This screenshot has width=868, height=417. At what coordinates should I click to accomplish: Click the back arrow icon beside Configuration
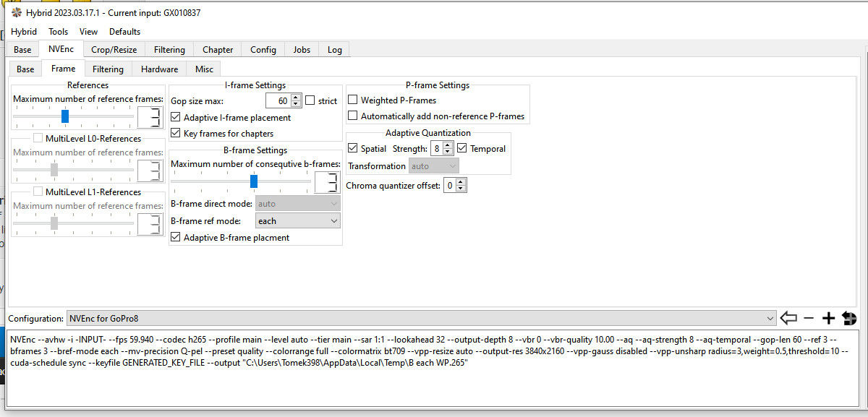tap(788, 318)
